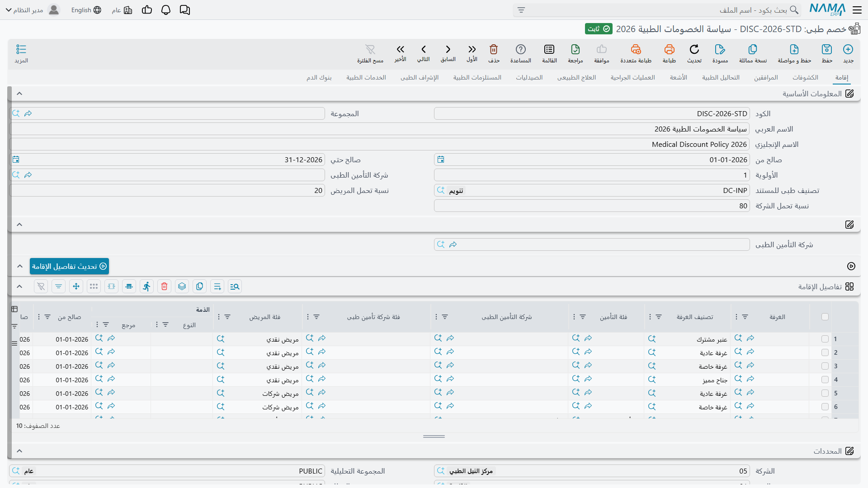868x488 pixels.
Task: Collapse the تفاصيل الإقامة section
Action: (19, 286)
